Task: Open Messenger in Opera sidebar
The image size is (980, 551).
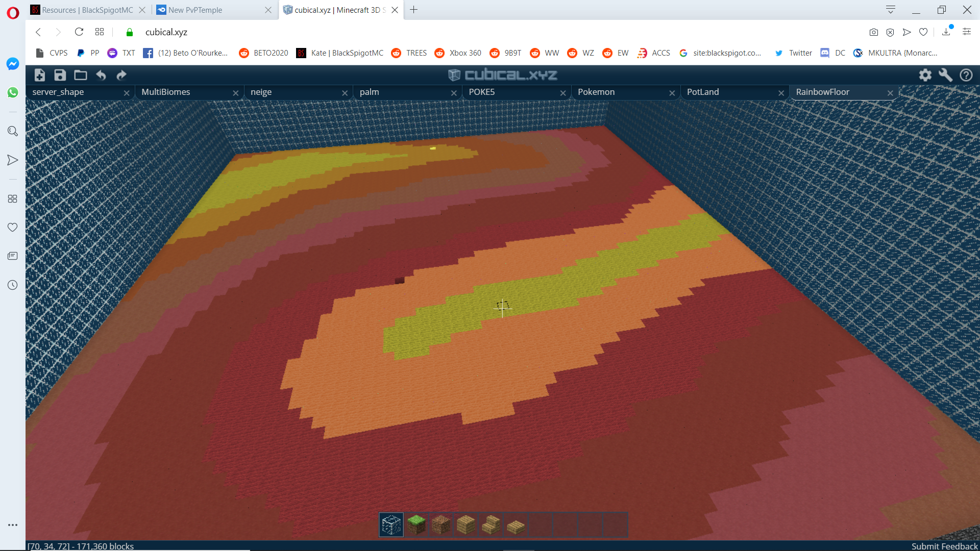Action: tap(13, 64)
